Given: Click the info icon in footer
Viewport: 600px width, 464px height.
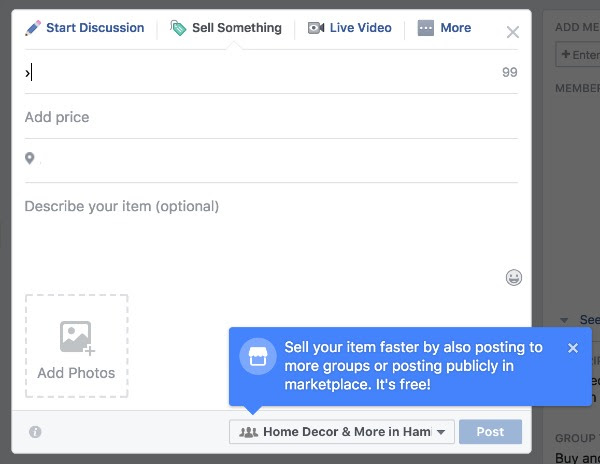Looking at the screenshot, I should tap(35, 432).
